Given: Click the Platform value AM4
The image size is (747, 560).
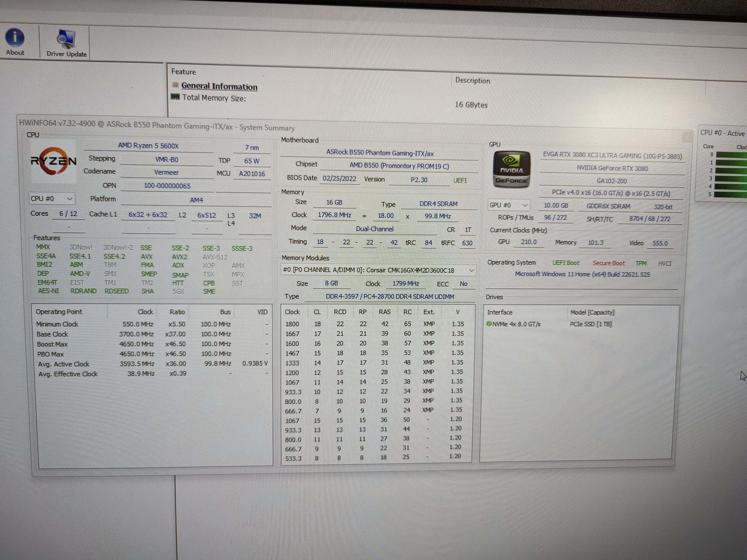Looking at the screenshot, I should (196, 200).
